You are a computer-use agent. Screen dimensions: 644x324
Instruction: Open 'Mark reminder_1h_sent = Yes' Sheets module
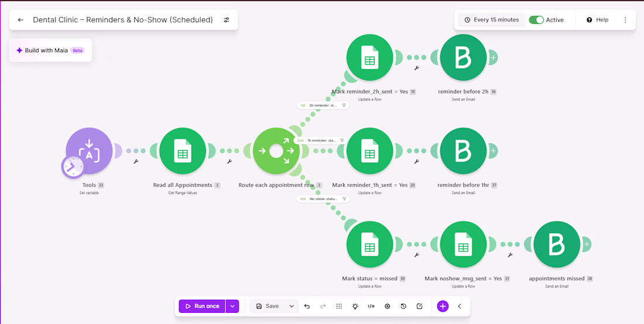[369, 150]
